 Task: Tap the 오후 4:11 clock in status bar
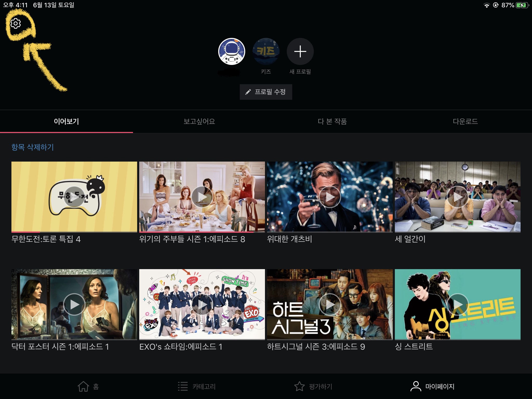coord(15,5)
